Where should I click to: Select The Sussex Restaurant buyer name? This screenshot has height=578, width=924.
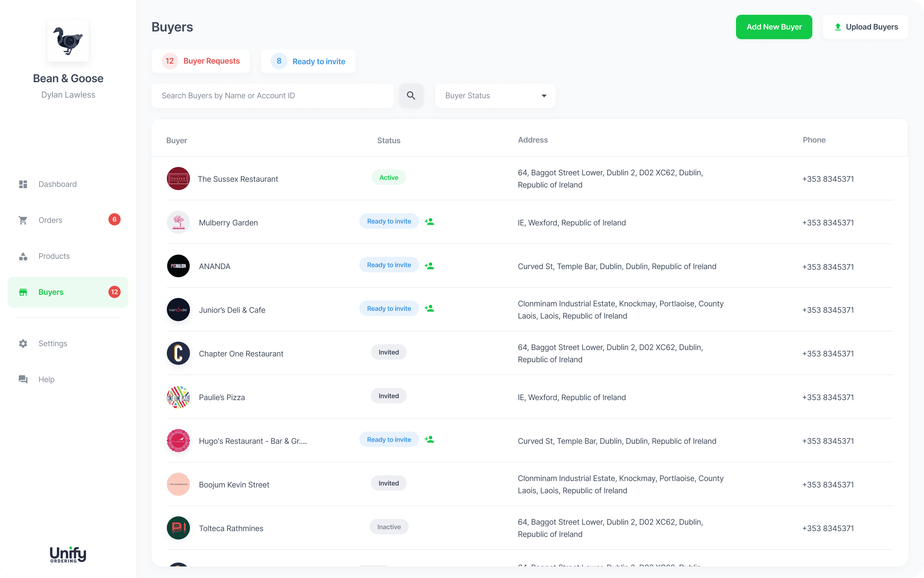pyautogui.click(x=238, y=179)
